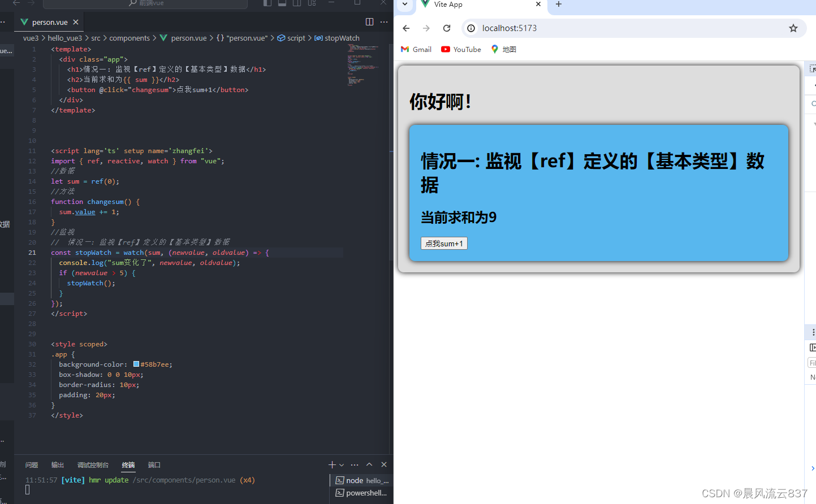Screen dimensions: 816x504
Task: Close the person.vue editor tab
Action: [76, 22]
